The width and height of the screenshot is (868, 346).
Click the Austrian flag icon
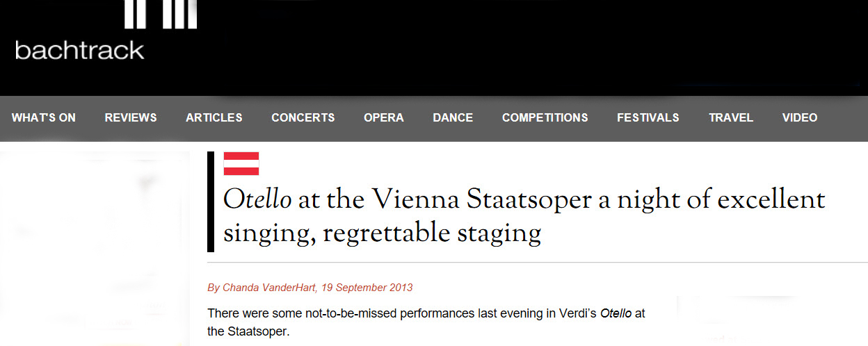[241, 163]
